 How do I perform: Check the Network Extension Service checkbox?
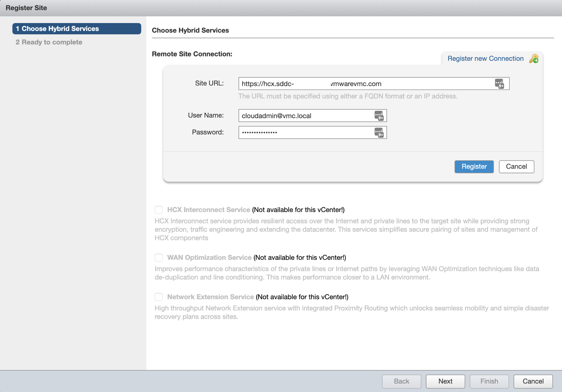[x=159, y=297]
